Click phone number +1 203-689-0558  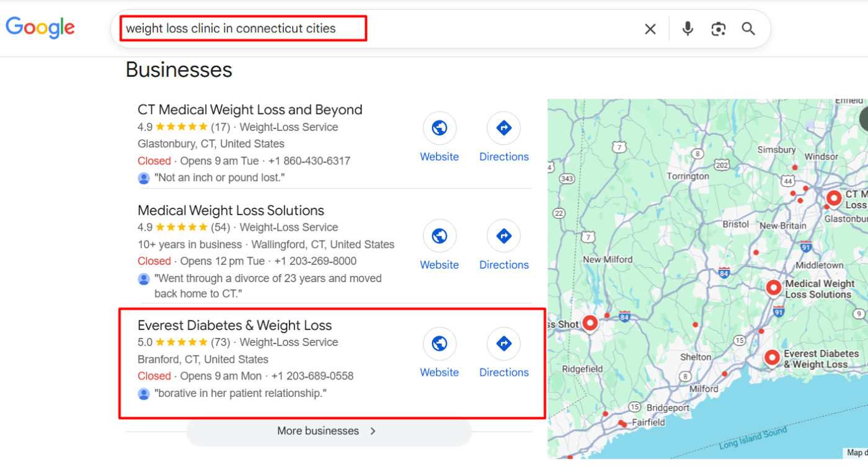(x=312, y=376)
